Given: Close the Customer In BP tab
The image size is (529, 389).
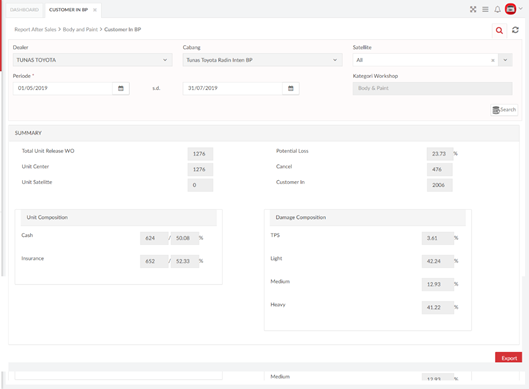Looking at the screenshot, I should tap(95, 10).
